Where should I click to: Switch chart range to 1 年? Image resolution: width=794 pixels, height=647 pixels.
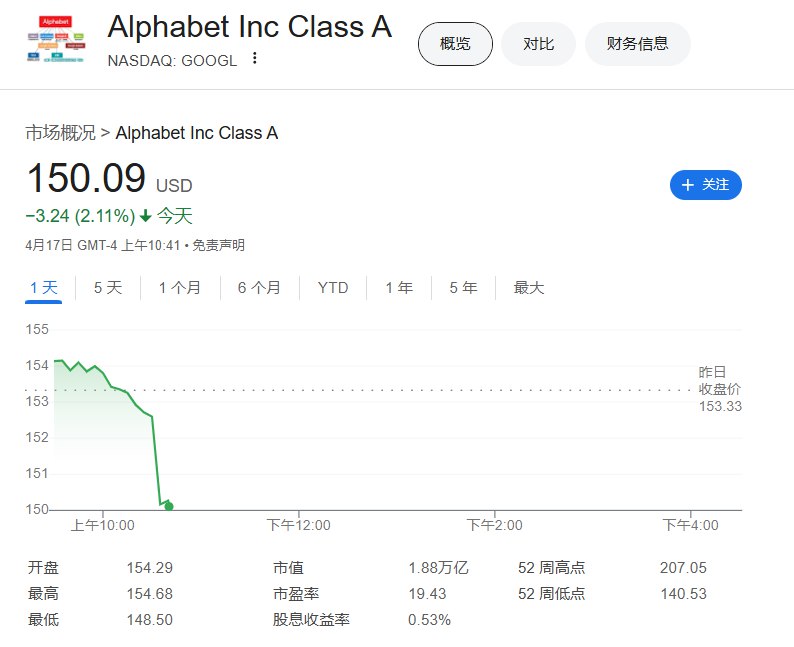tap(399, 288)
